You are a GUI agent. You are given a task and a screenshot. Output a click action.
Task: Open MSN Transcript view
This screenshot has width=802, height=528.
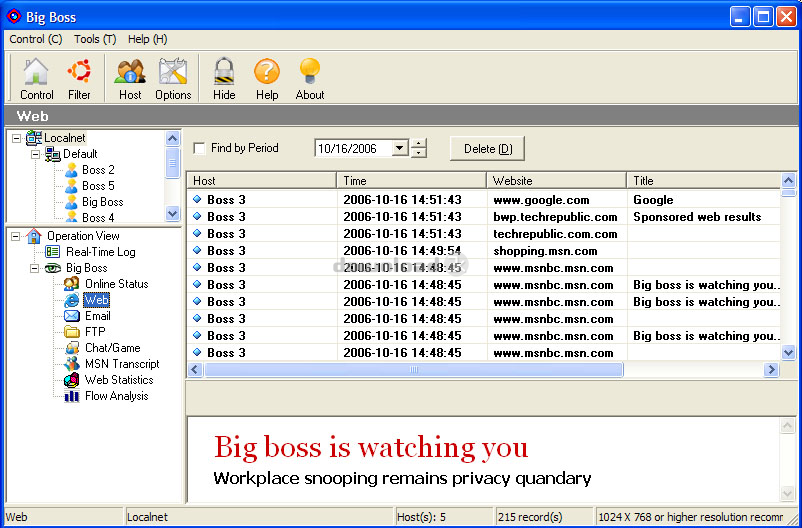pos(122,364)
